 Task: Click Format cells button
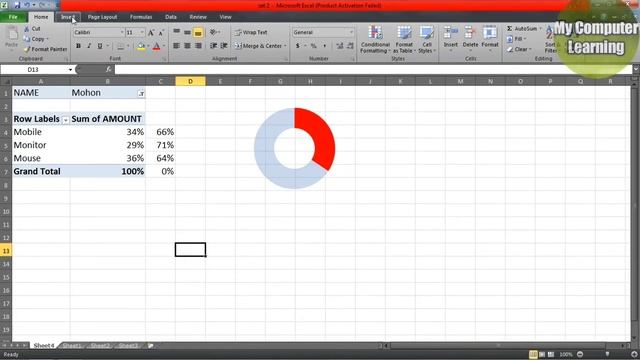click(x=490, y=38)
